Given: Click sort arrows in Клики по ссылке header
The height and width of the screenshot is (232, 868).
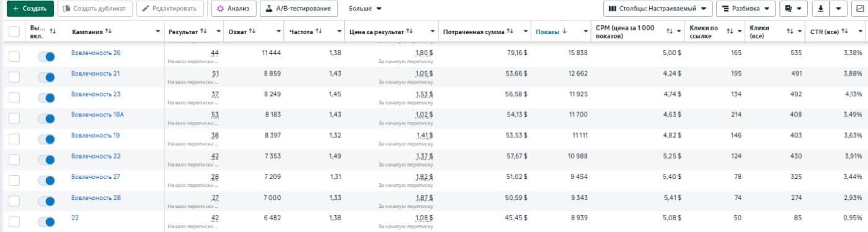Looking at the screenshot, I should click(730, 31).
